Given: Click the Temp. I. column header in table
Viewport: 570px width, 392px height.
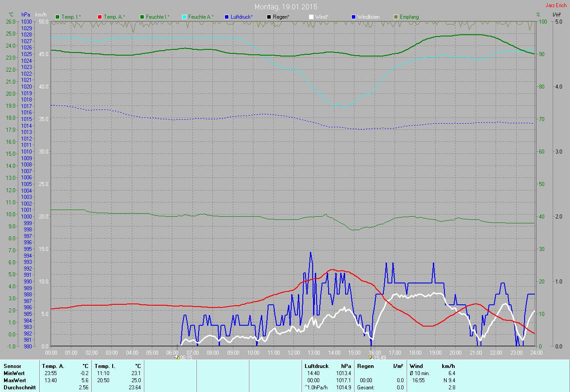Looking at the screenshot, I should pyautogui.click(x=105, y=366).
